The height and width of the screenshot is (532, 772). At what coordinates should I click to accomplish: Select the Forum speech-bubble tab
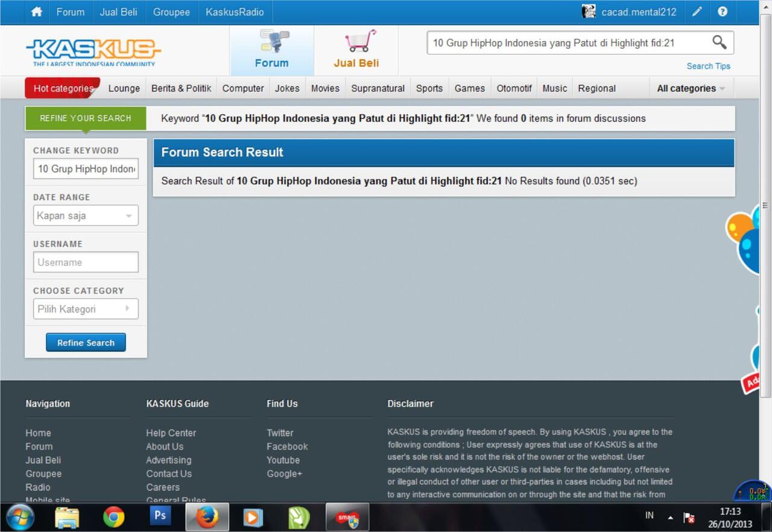pyautogui.click(x=271, y=50)
